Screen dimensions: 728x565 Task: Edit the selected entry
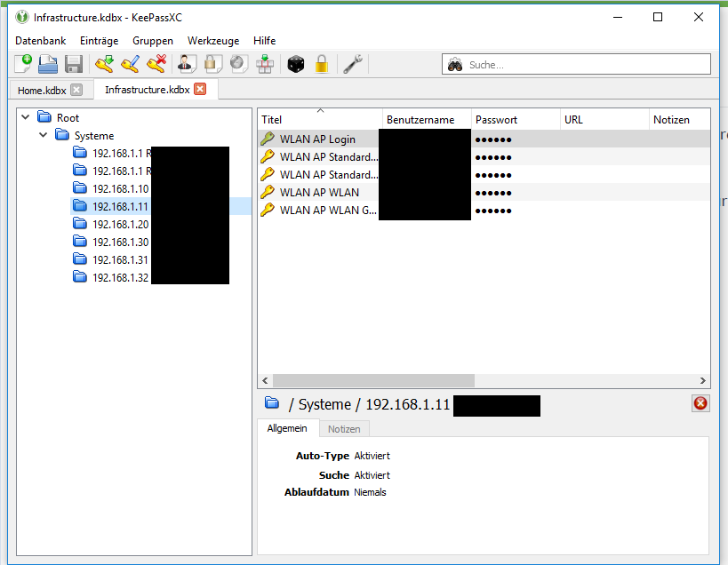pos(130,63)
